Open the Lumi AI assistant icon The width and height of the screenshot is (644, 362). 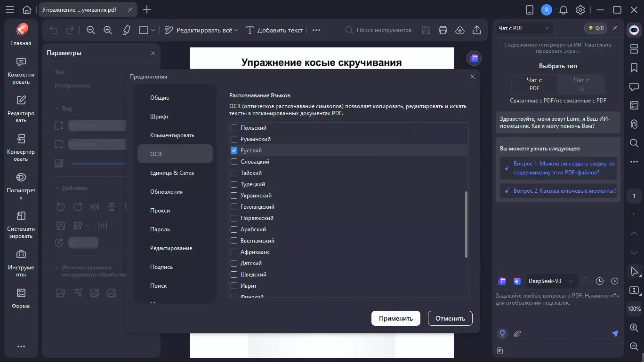pos(633,31)
